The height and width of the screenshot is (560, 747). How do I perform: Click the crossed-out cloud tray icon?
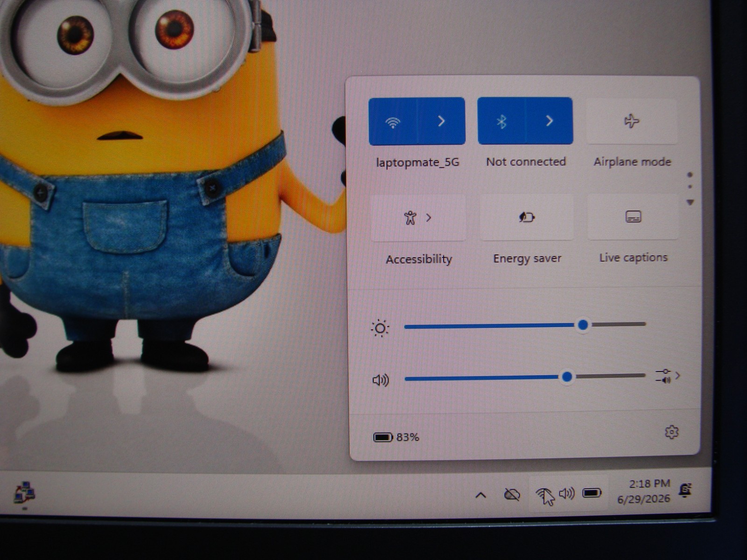(x=512, y=494)
